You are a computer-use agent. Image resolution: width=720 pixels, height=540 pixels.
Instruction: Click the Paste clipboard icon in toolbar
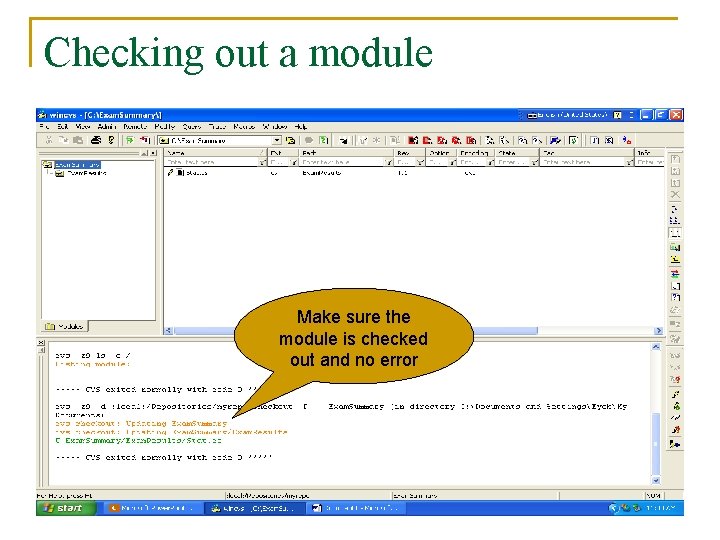pos(78,140)
